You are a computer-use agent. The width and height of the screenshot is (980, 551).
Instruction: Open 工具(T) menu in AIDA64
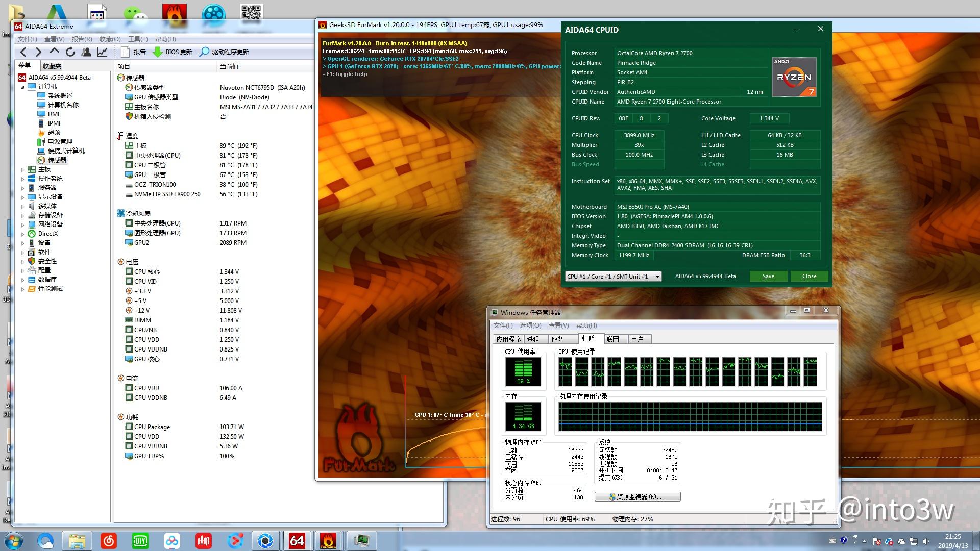pyautogui.click(x=138, y=39)
